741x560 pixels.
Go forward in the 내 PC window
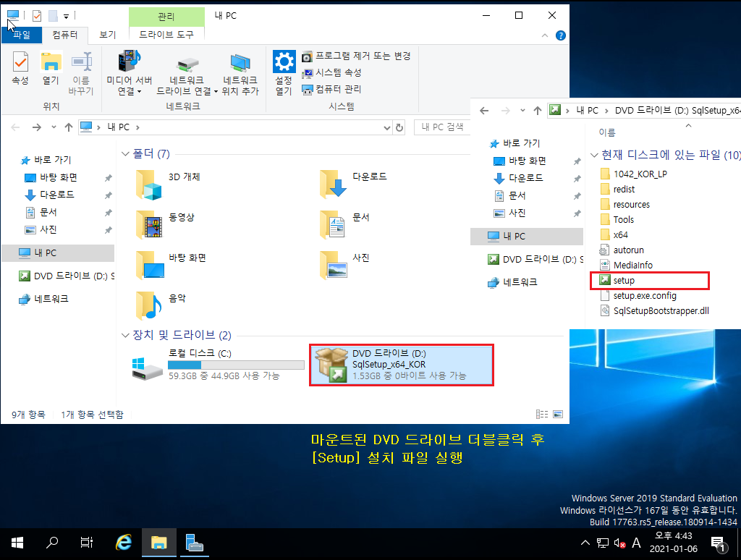tap(36, 127)
